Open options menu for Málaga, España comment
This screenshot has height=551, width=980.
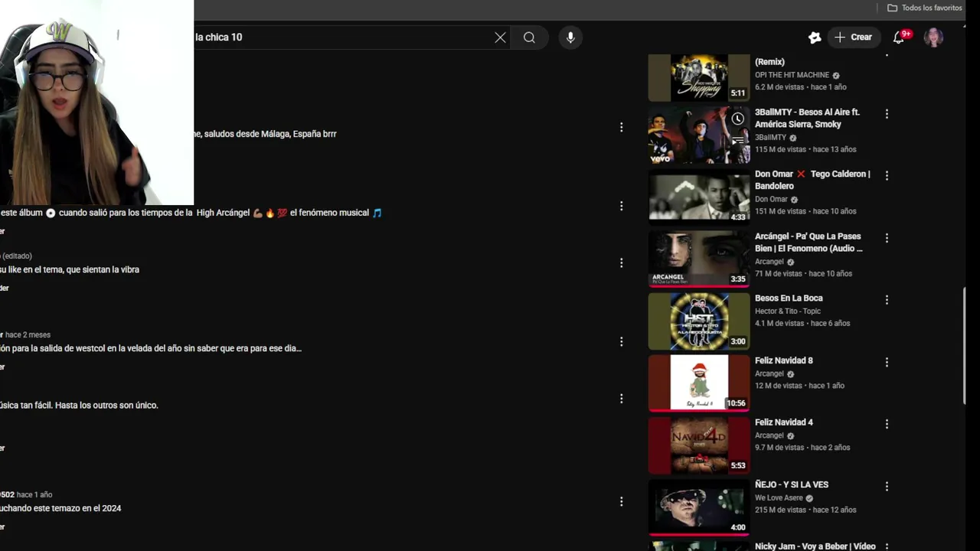621,127
